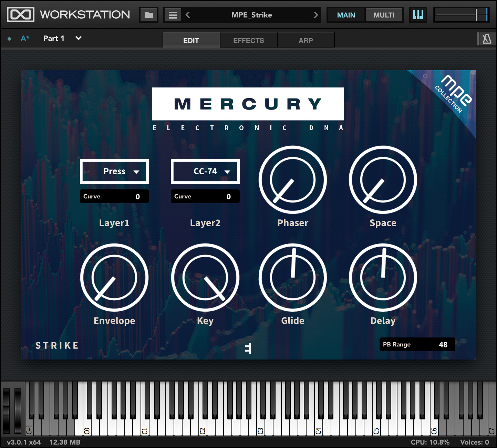The width and height of the screenshot is (497, 448).
Task: Click the STRIKE preset label
Action: click(57, 345)
